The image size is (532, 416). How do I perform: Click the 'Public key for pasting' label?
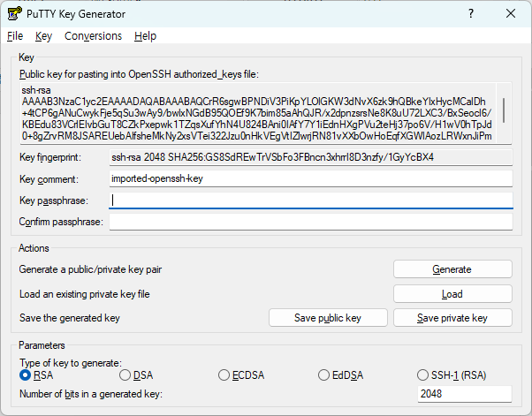click(x=139, y=74)
